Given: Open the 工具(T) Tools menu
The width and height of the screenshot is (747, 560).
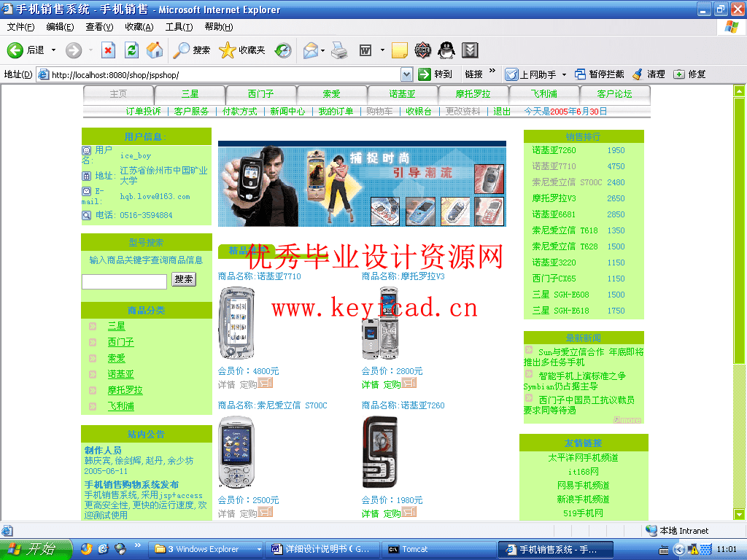Looking at the screenshot, I should [x=179, y=27].
